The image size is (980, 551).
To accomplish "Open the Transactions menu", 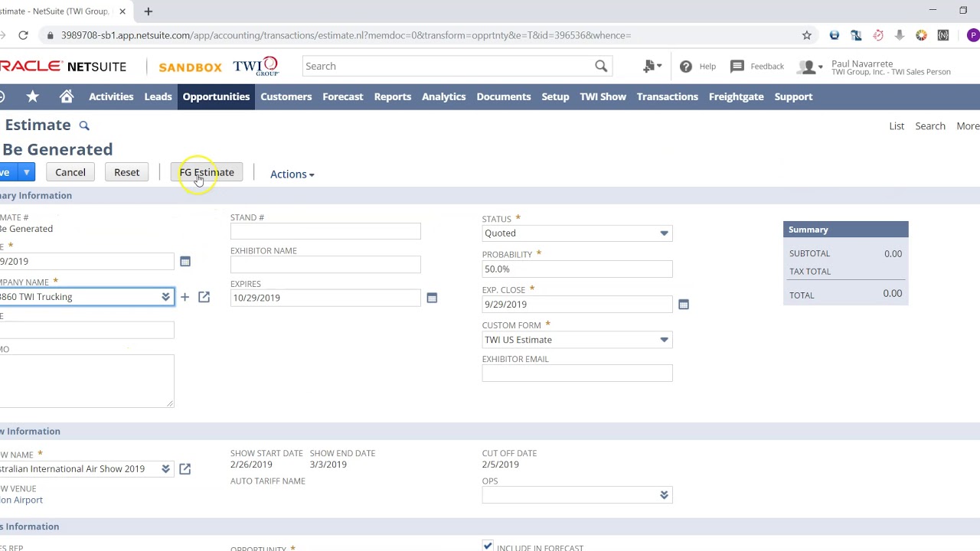I will (x=668, y=96).
